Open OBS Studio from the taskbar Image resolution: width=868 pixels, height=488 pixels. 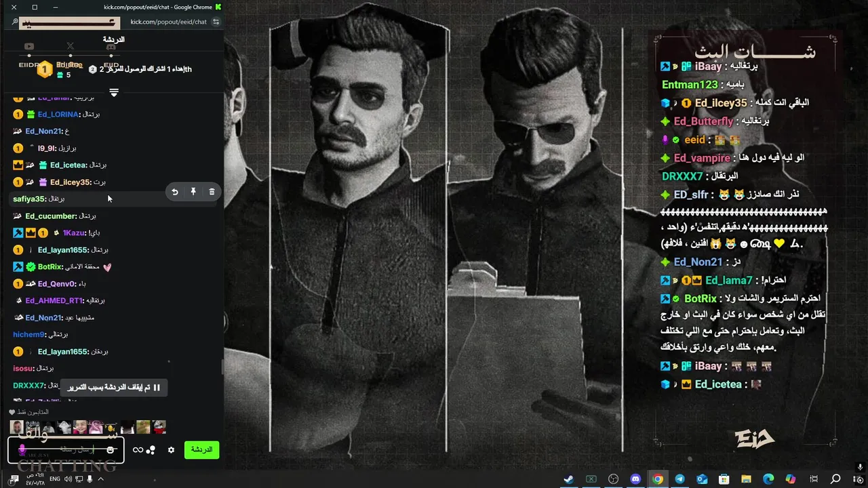tap(613, 479)
